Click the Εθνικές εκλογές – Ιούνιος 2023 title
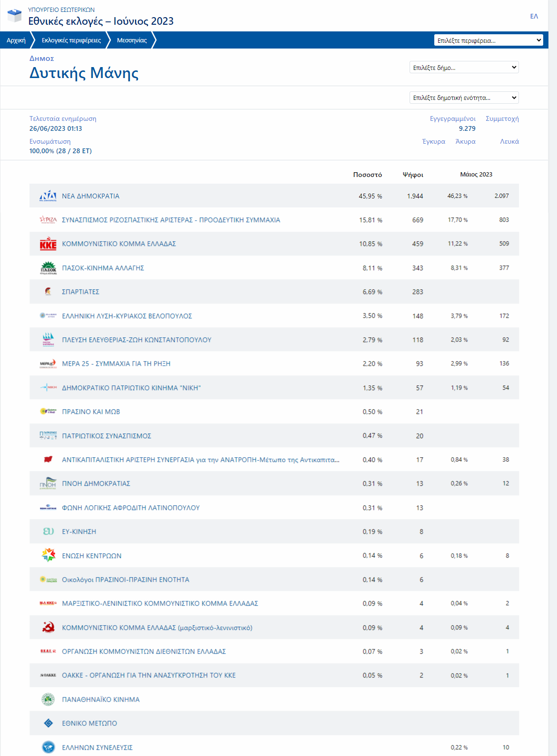The height and width of the screenshot is (756, 557). [x=101, y=21]
